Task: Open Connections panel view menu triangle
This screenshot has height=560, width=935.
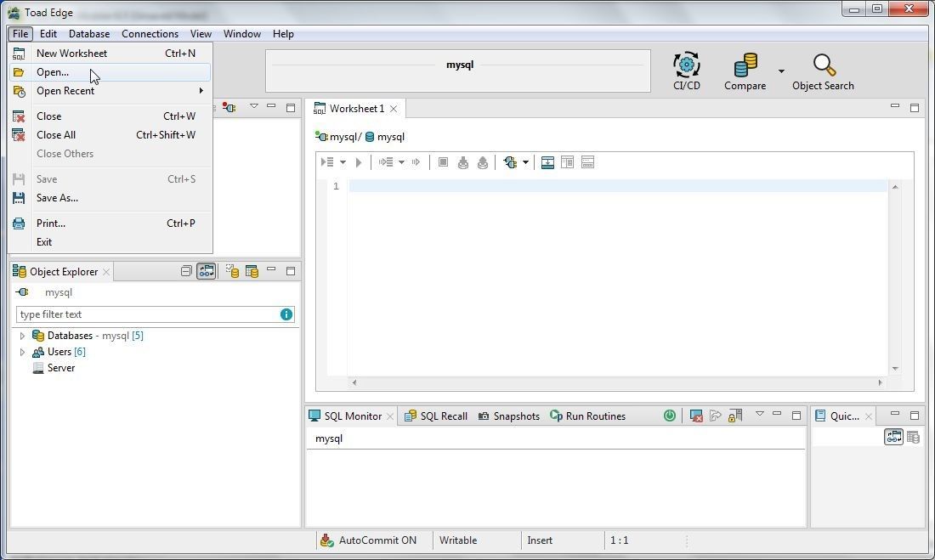Action: 254,106
